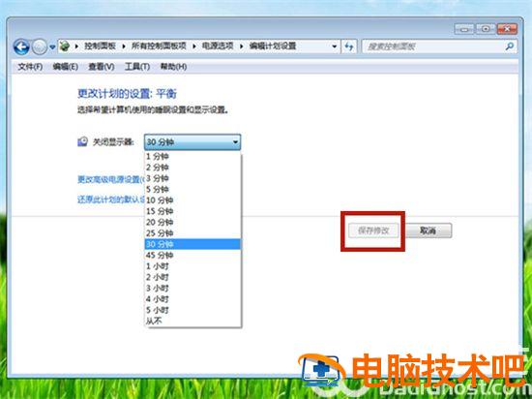Viewport: 532px width, 399px height.
Task: Click the Control Panel address bar icon
Action: [65, 46]
